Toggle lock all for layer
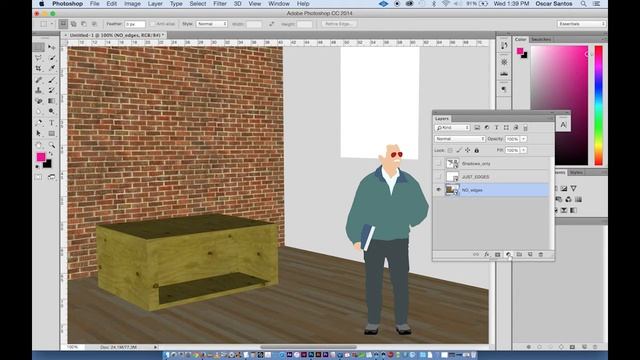Screen dimensions: 640x360 [x=476, y=151]
